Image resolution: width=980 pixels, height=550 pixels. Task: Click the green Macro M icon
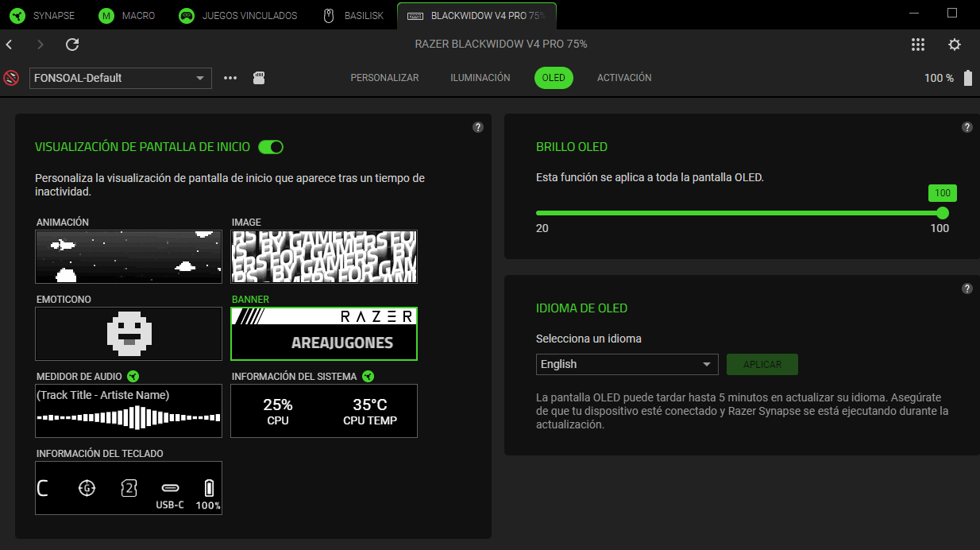(106, 16)
